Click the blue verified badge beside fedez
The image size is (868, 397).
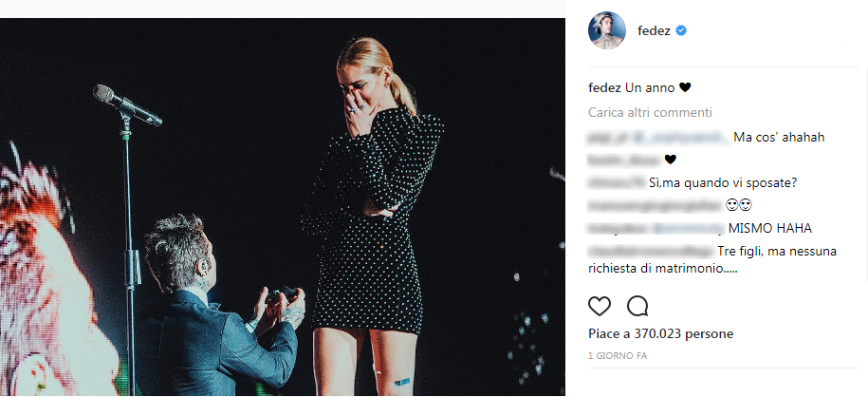tap(680, 31)
